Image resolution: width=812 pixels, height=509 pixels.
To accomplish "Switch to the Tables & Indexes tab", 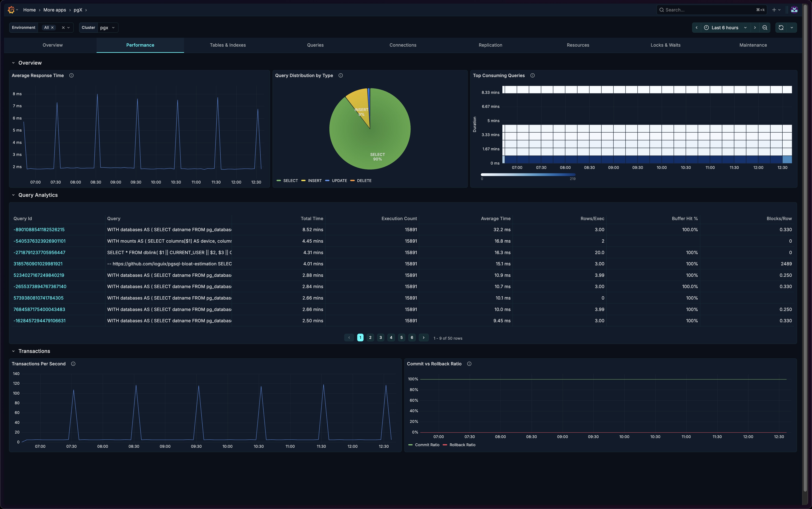I will (228, 45).
